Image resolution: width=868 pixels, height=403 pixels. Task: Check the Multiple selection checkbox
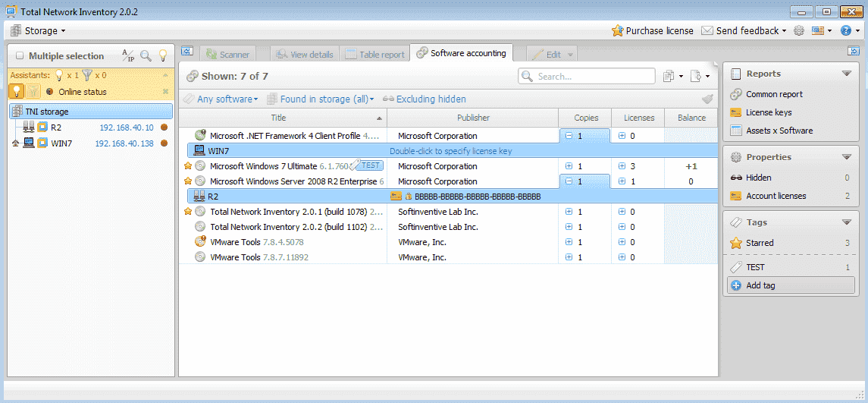(x=20, y=55)
